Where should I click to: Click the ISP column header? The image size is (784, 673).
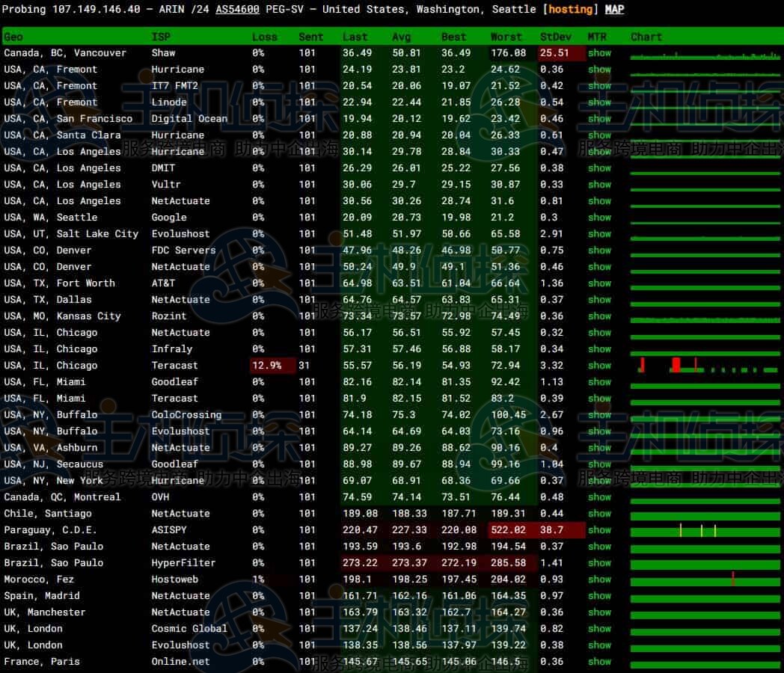161,37
